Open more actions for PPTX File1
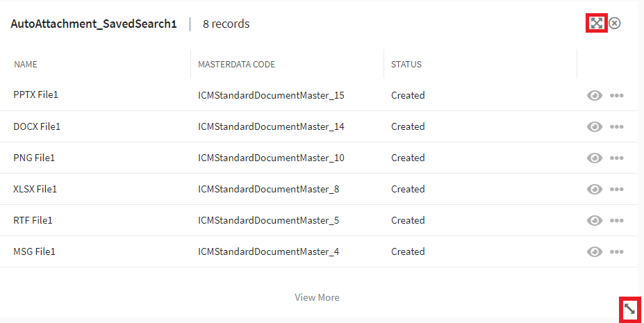 (616, 95)
